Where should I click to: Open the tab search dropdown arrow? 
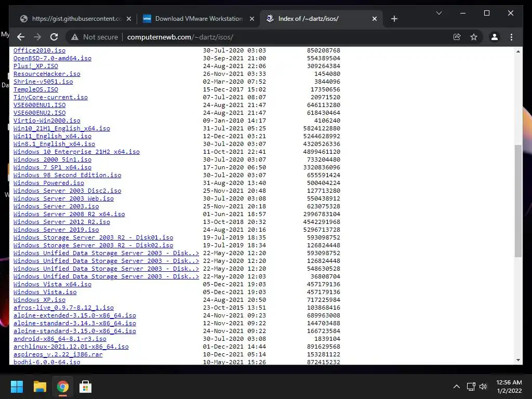tap(438, 13)
